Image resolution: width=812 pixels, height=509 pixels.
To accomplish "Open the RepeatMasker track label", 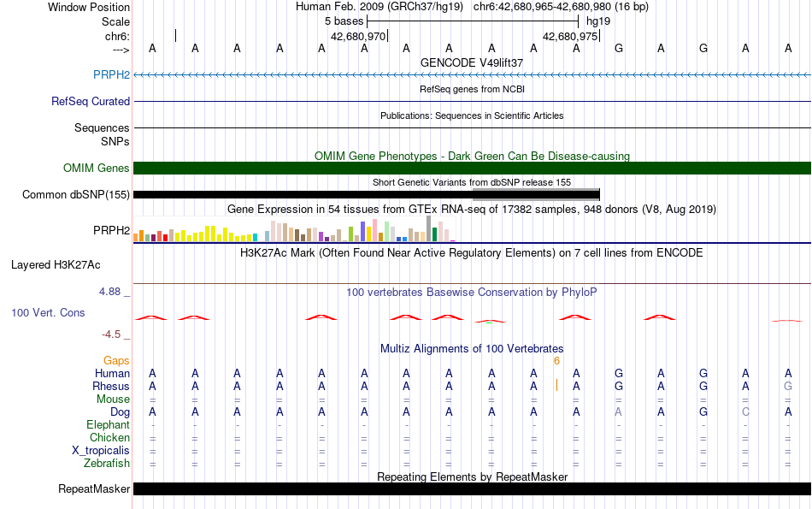I will pyautogui.click(x=94, y=488).
